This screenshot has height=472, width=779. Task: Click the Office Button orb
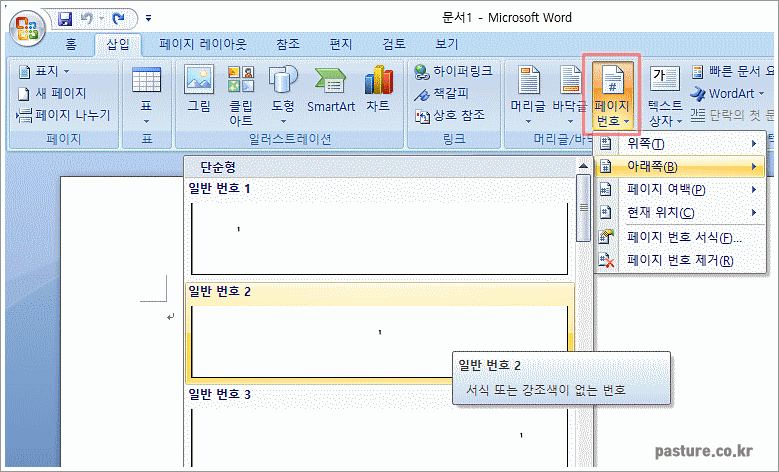(x=27, y=28)
